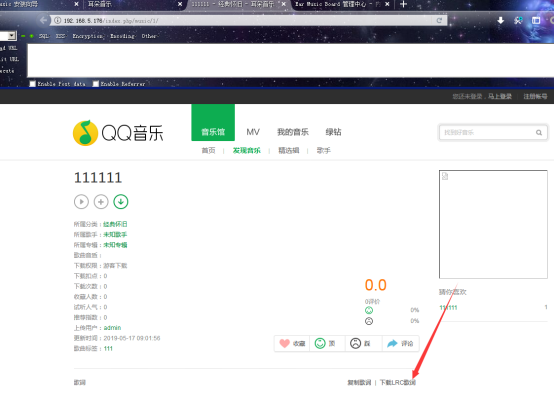554x398 pixels.
Task: Open a new browser tab
Action: point(403,4)
